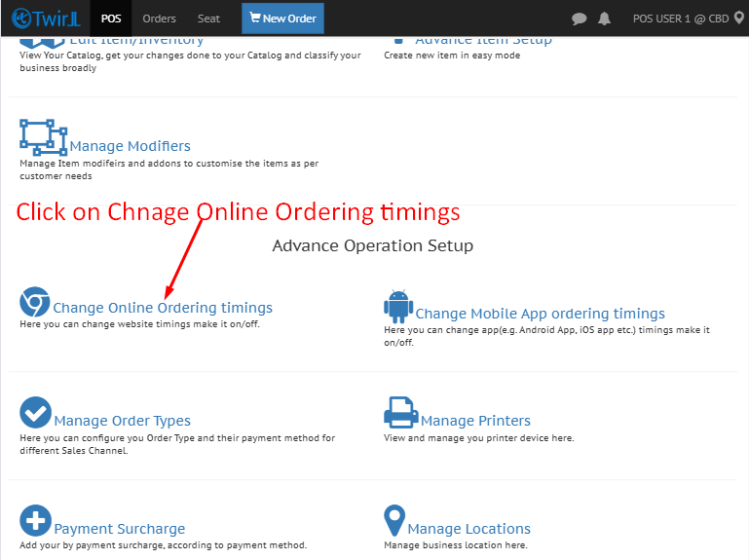This screenshot has height=560, width=749.
Task: Click the location pin icon beside CBD
Action: (738, 18)
